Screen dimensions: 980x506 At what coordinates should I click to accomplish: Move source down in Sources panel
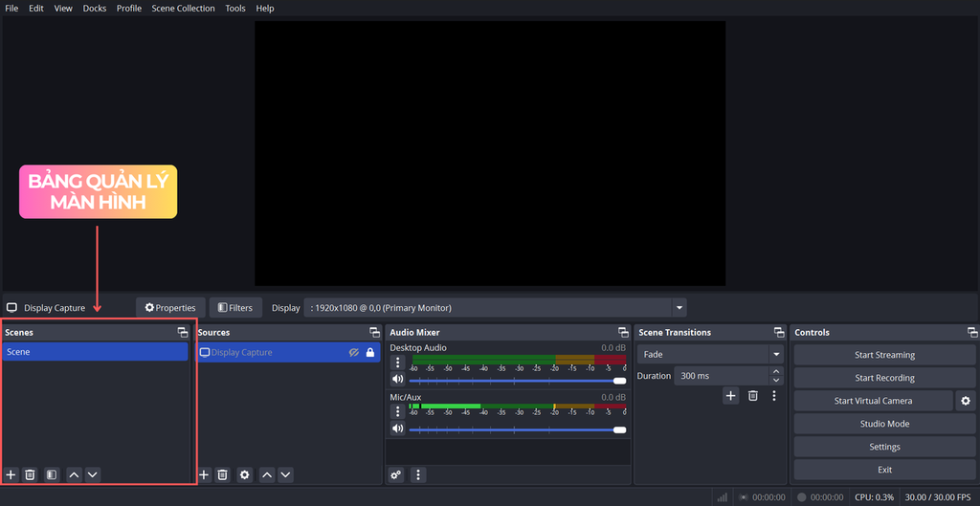click(285, 474)
